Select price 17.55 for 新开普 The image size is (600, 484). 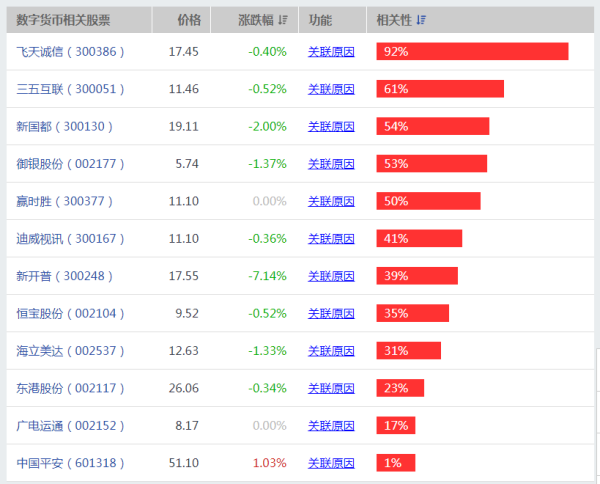click(184, 276)
